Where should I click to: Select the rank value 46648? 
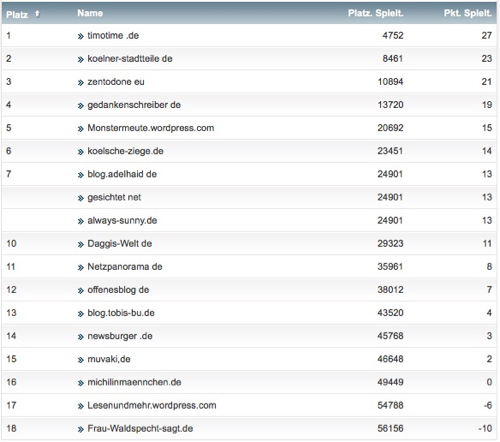[390, 359]
